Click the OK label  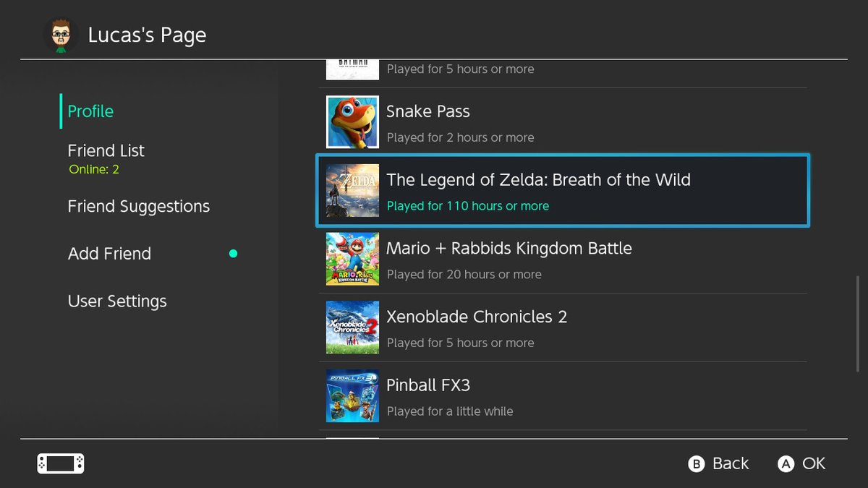point(813,463)
